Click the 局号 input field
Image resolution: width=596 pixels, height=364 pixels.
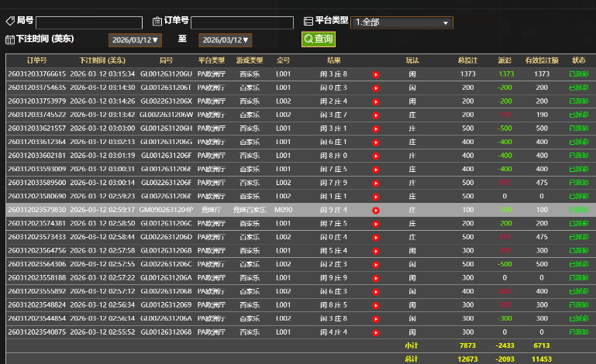click(89, 22)
